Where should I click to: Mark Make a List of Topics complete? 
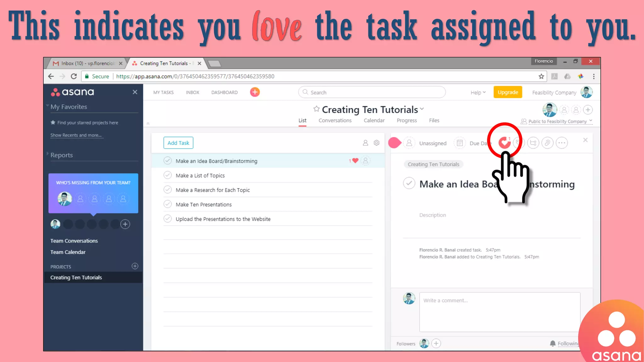coord(168,175)
